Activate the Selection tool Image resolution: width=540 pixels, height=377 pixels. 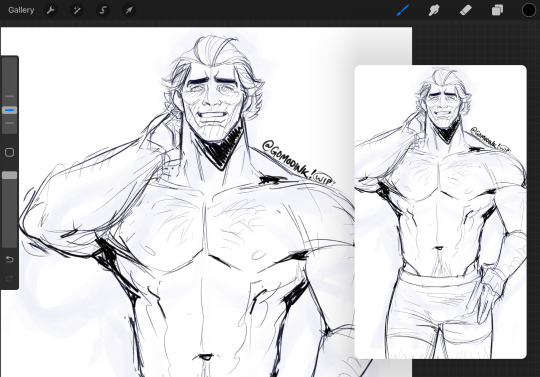tap(103, 10)
